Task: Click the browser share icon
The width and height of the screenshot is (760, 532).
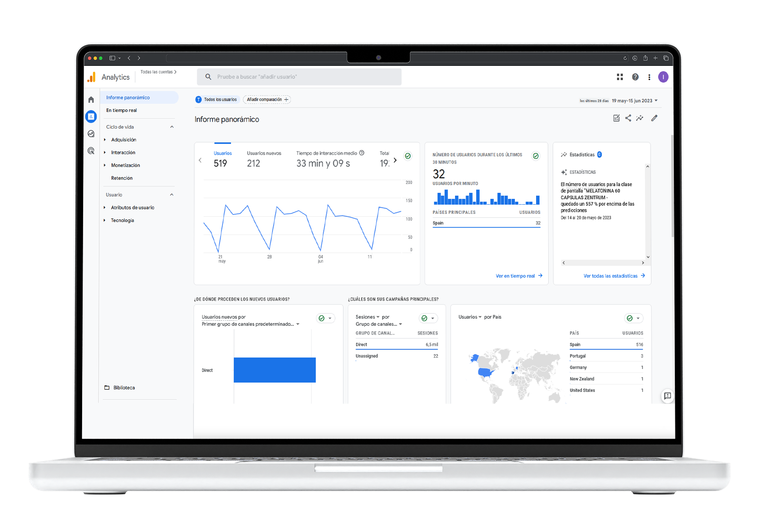Action: click(645, 58)
